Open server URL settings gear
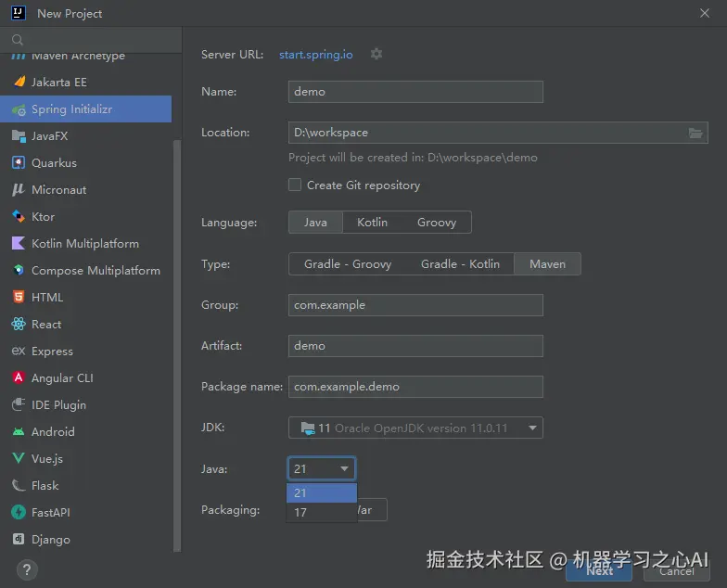 point(376,54)
